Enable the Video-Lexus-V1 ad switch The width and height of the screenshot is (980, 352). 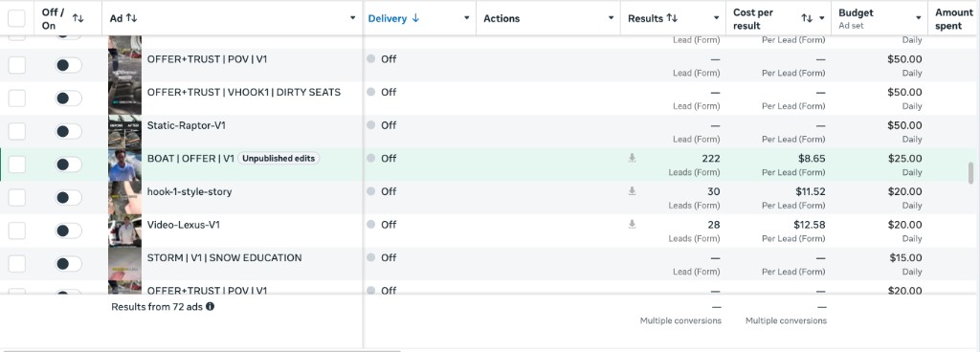click(68, 231)
